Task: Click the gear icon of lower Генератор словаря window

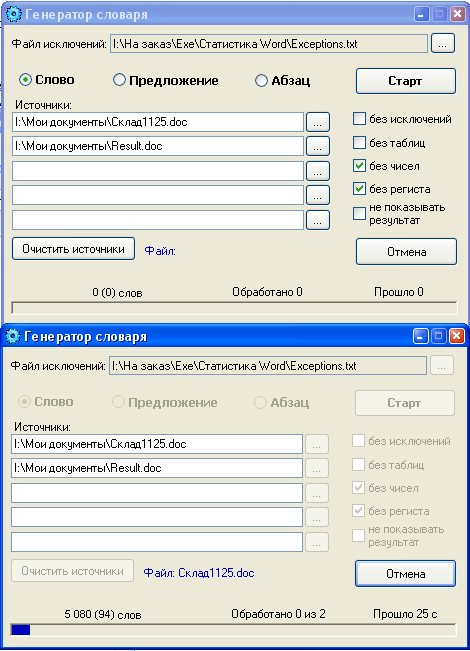Action: (13, 336)
